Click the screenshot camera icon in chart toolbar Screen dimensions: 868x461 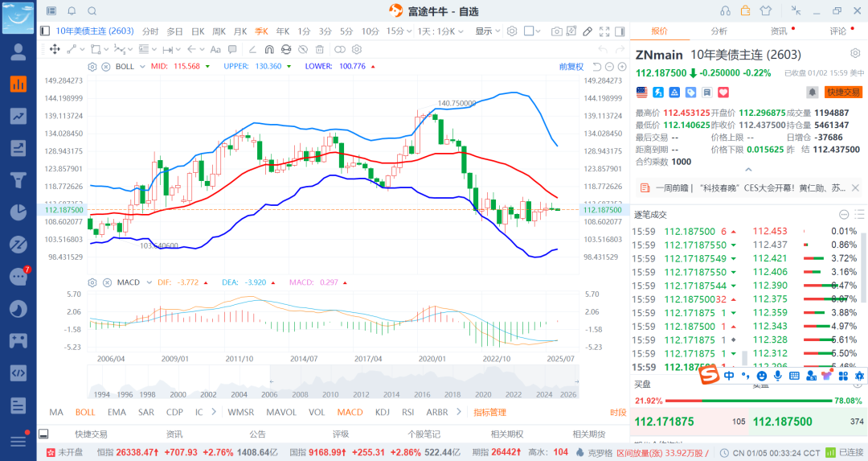click(557, 31)
